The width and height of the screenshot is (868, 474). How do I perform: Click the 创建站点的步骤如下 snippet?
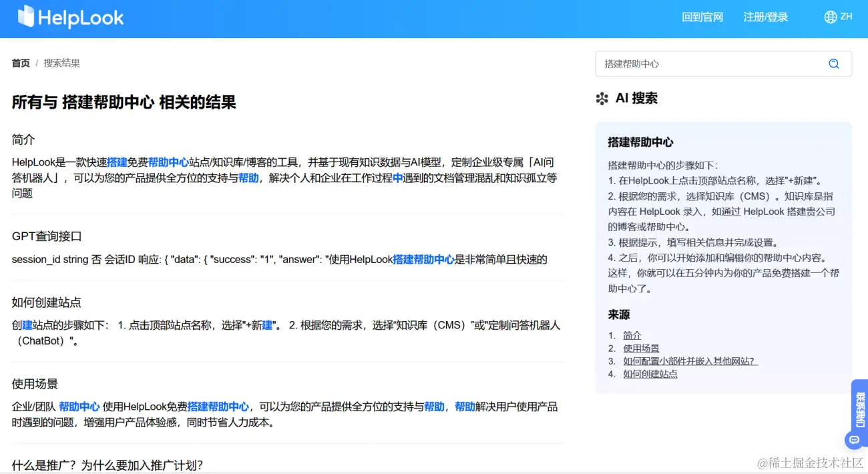tap(286, 333)
